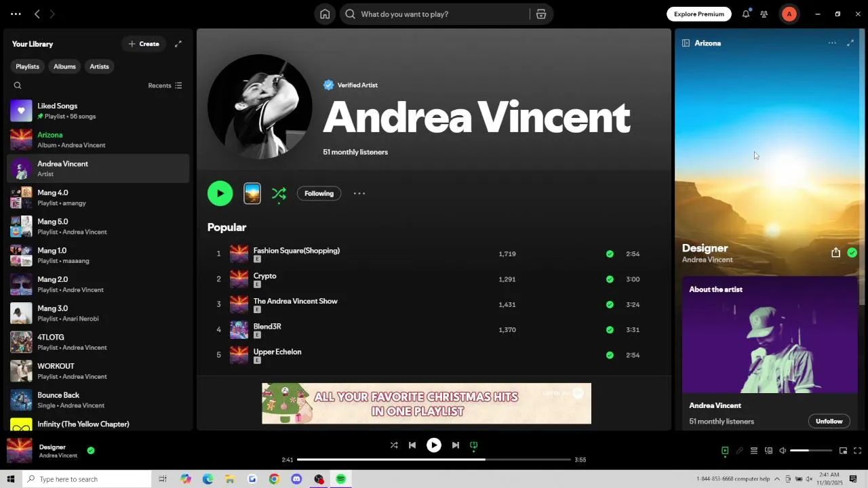The height and width of the screenshot is (488, 868).
Task: Play Andrea Vincent with the green play button
Action: pos(220,193)
